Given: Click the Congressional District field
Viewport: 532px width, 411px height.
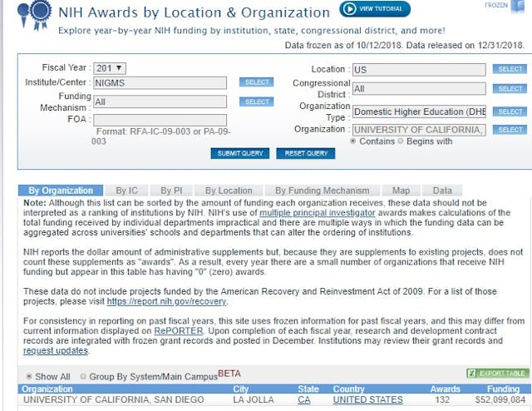Looking at the screenshot, I should click(x=419, y=89).
